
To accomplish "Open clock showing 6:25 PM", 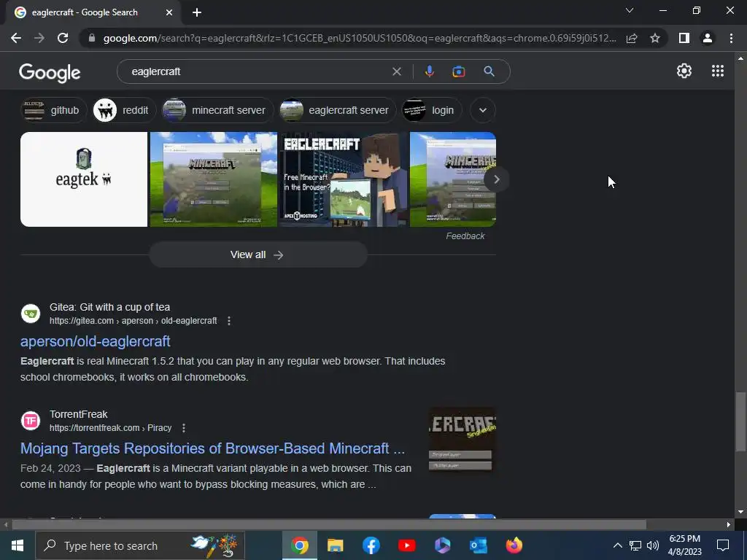I will (x=684, y=545).
